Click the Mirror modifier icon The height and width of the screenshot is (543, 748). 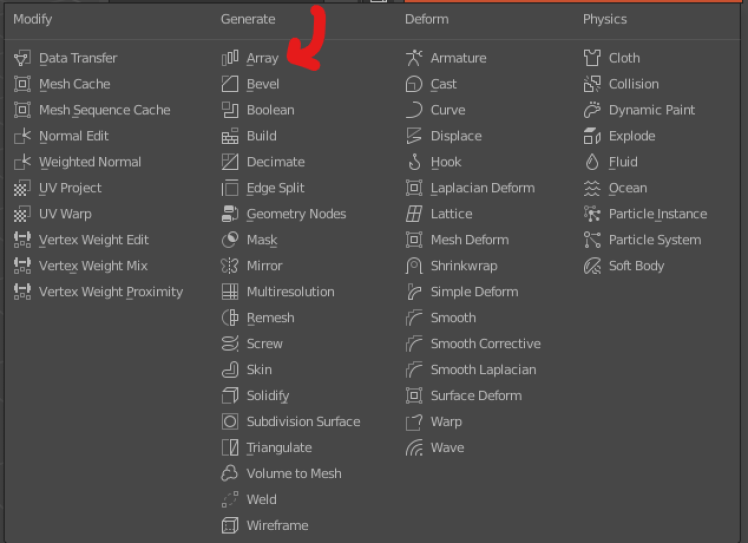point(230,266)
